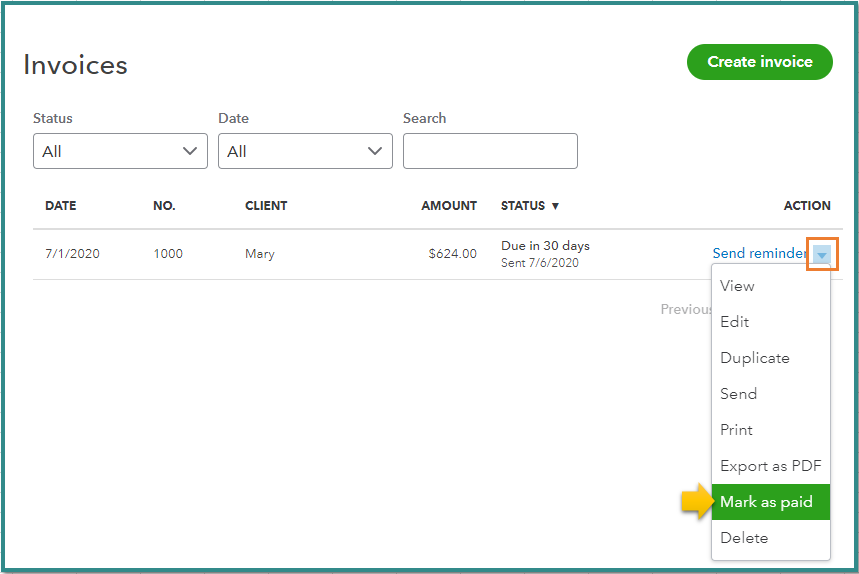Choose Export as PDF menu option
The height and width of the screenshot is (574, 859).
[x=770, y=466]
